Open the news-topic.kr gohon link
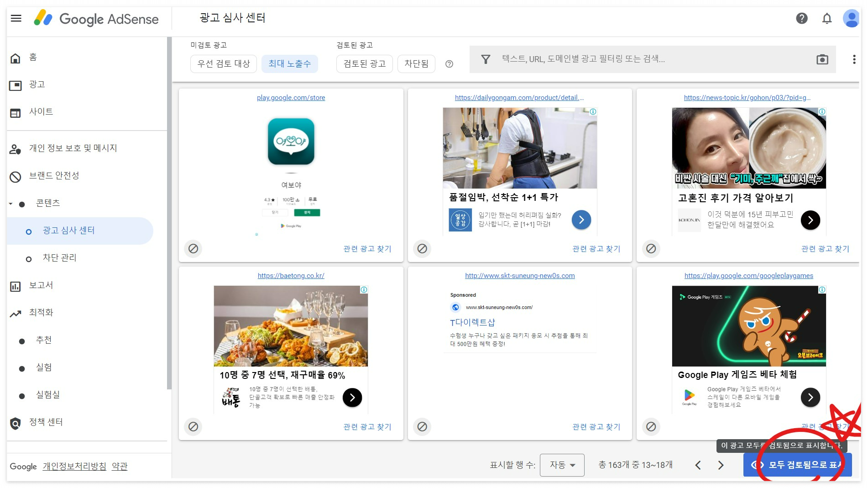 pyautogui.click(x=748, y=98)
